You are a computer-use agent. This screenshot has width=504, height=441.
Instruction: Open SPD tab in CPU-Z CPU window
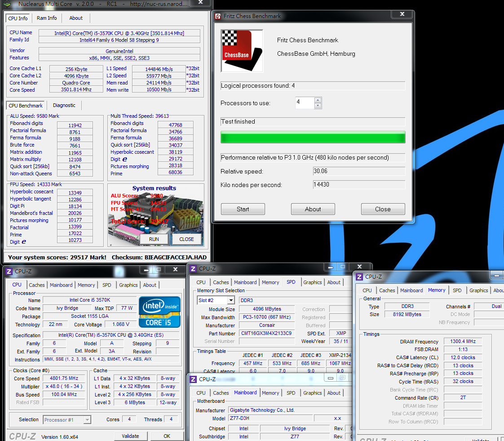coord(107,285)
